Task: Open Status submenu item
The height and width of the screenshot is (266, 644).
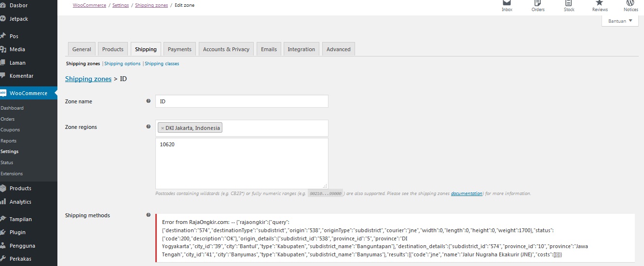Action: point(7,163)
